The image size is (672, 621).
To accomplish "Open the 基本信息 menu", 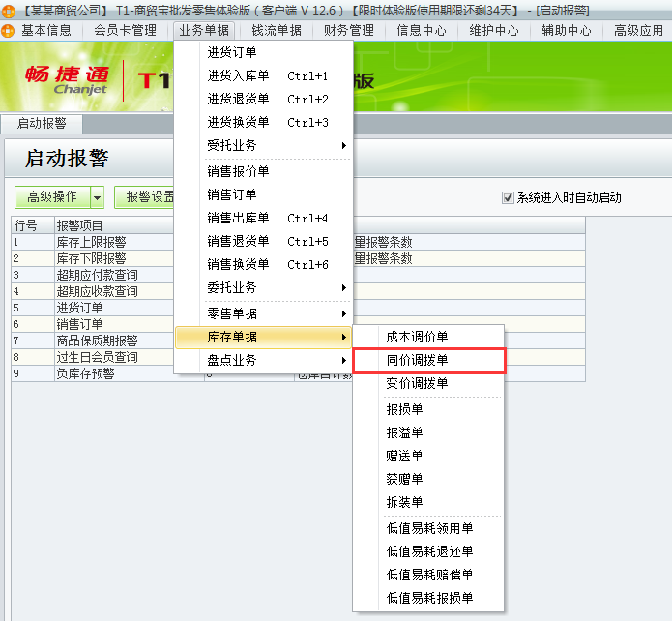I will [46, 30].
